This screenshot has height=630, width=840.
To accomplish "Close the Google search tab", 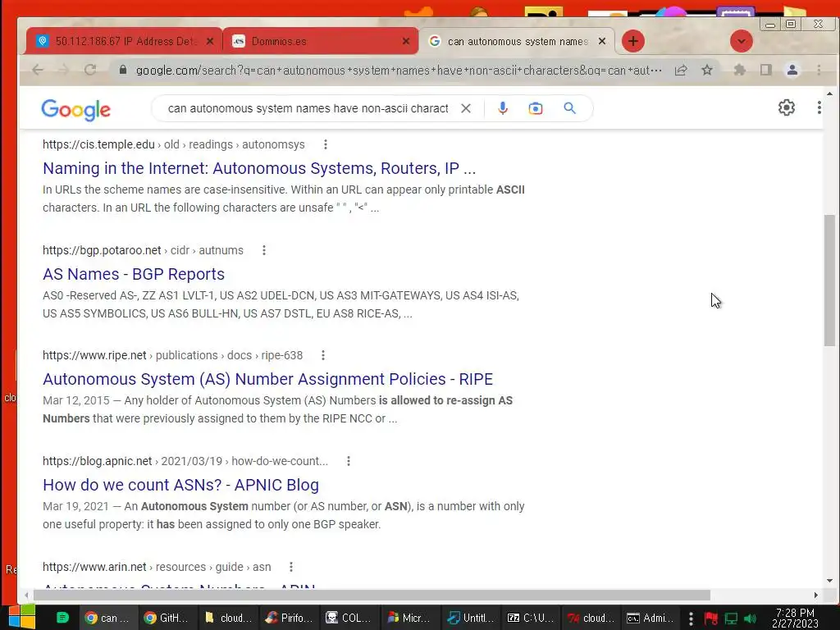I will point(602,41).
